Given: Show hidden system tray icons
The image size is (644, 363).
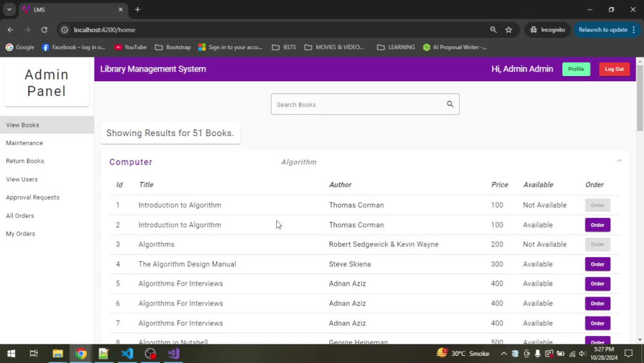Looking at the screenshot, I should [504, 353].
